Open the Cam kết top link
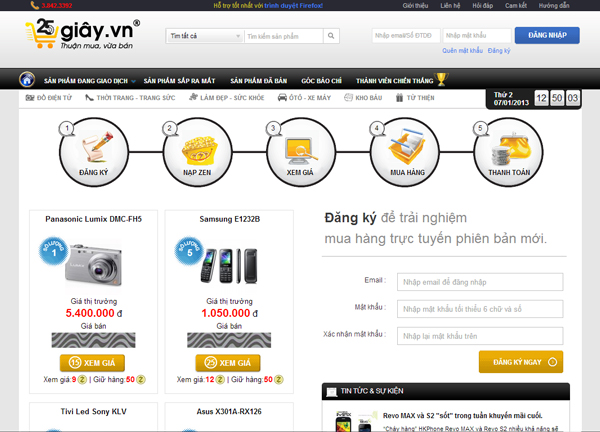Image resolution: width=600 pixels, height=432 pixels. tap(516, 5)
